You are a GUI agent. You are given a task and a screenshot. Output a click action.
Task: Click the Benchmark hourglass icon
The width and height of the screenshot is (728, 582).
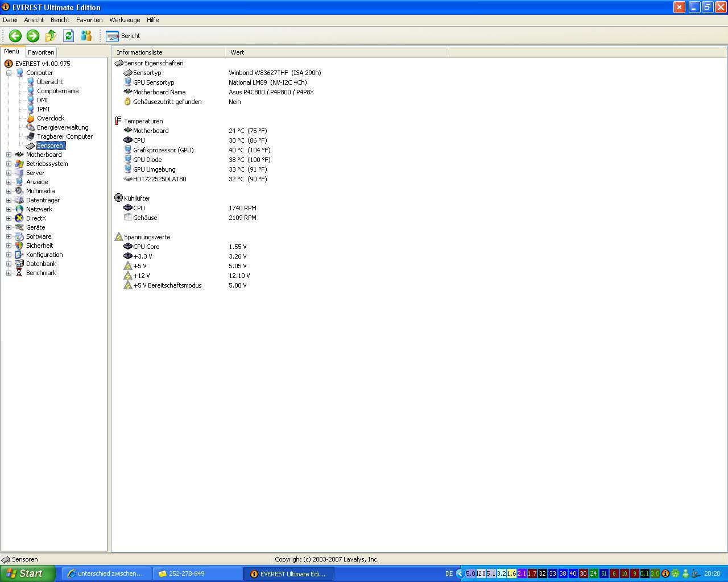pos(19,273)
